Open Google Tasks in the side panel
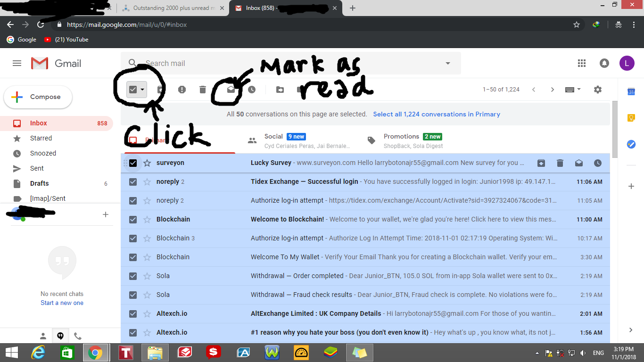Image resolution: width=644 pixels, height=362 pixels. click(x=631, y=144)
